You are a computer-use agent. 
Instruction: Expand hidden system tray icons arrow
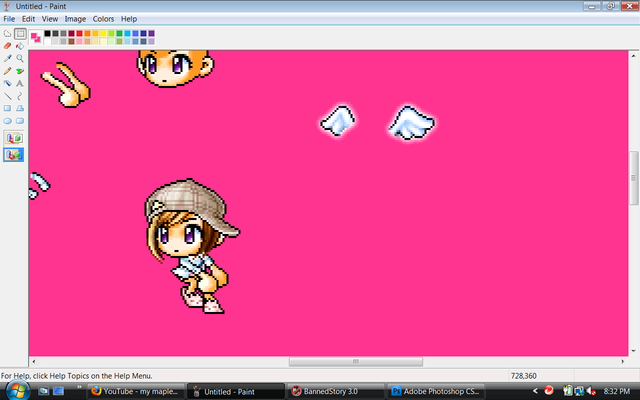[x=535, y=391]
